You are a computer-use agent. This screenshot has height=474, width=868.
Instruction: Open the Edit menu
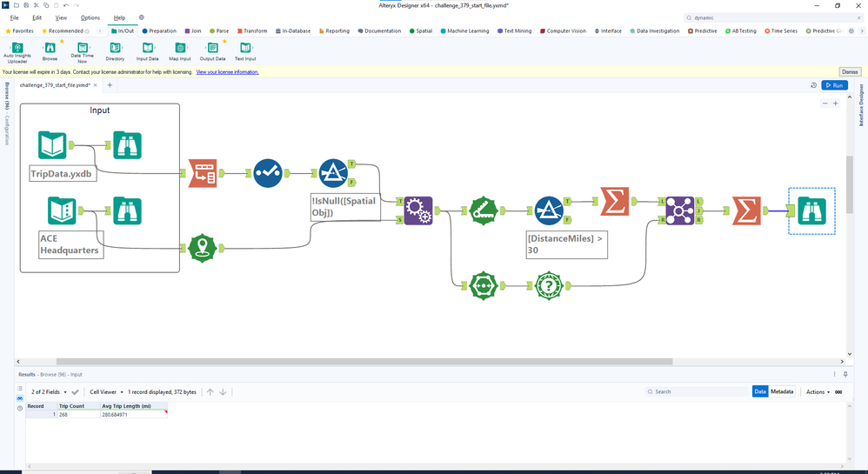(x=37, y=17)
